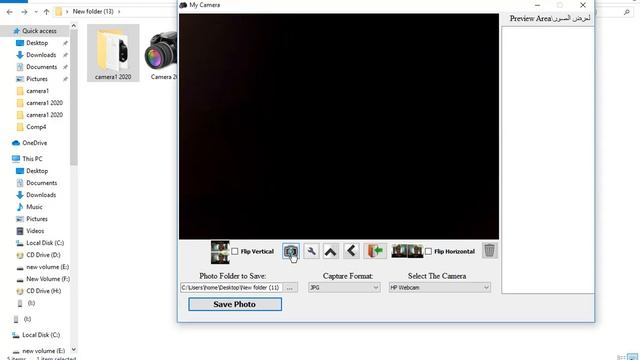Open New Volume (F:) in the sidebar
This screenshot has height=360, width=640.
click(48, 279)
